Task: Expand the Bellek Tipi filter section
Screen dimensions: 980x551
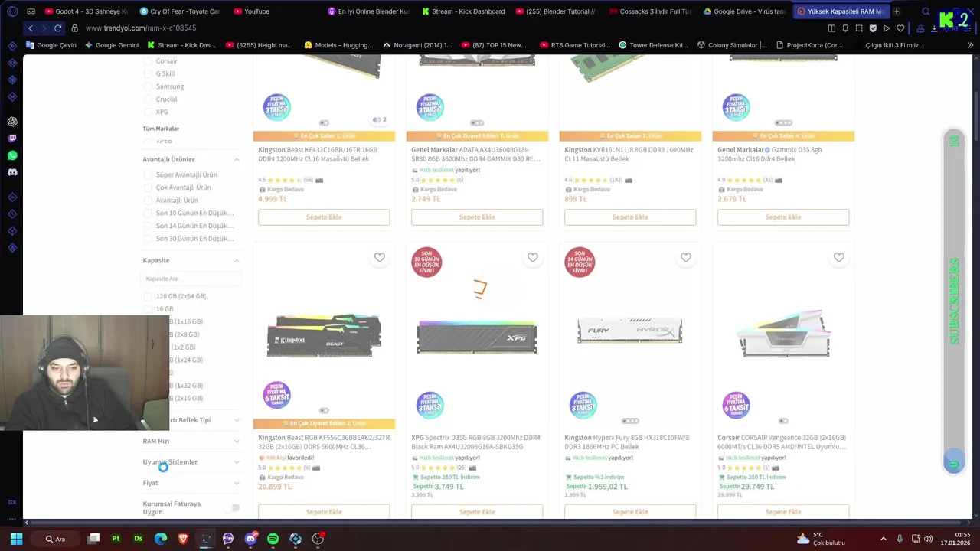Action: (237, 420)
